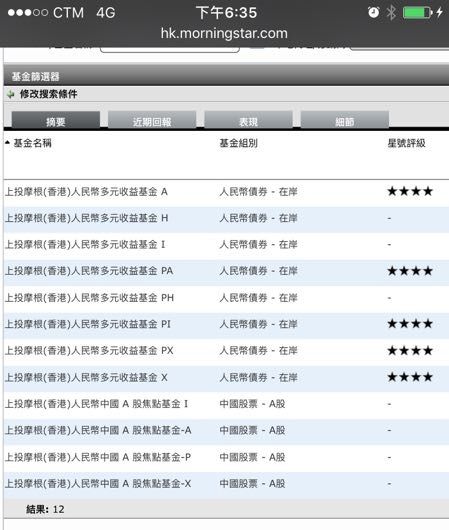The height and width of the screenshot is (530, 449).
Task: Click star rating of fund PI row
Action: pos(410,324)
